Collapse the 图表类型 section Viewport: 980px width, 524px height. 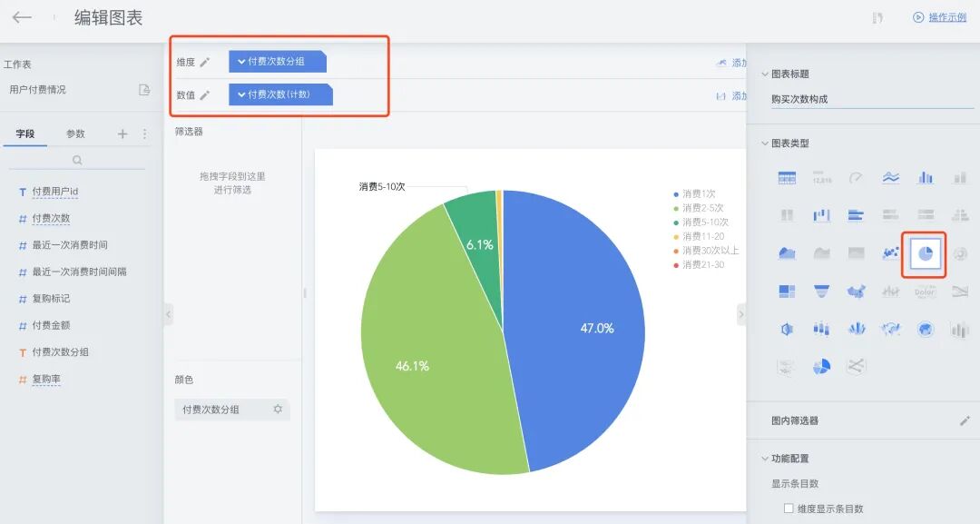pos(765,143)
